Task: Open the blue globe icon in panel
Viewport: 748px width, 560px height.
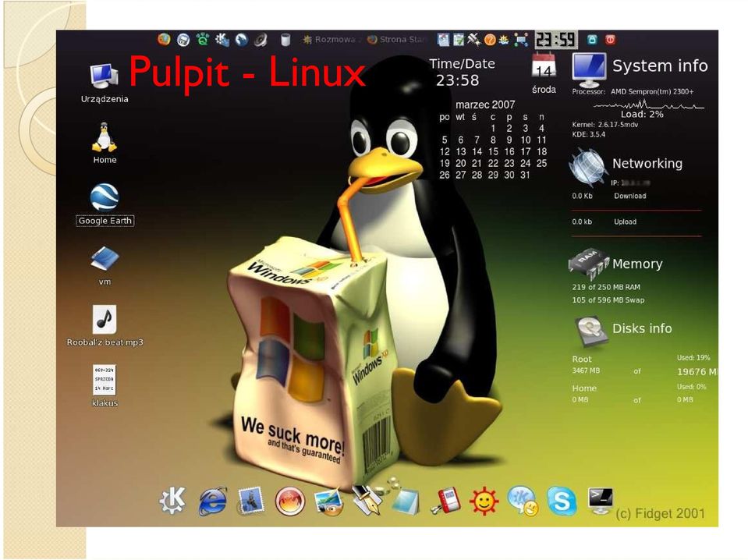Action: coord(241,40)
